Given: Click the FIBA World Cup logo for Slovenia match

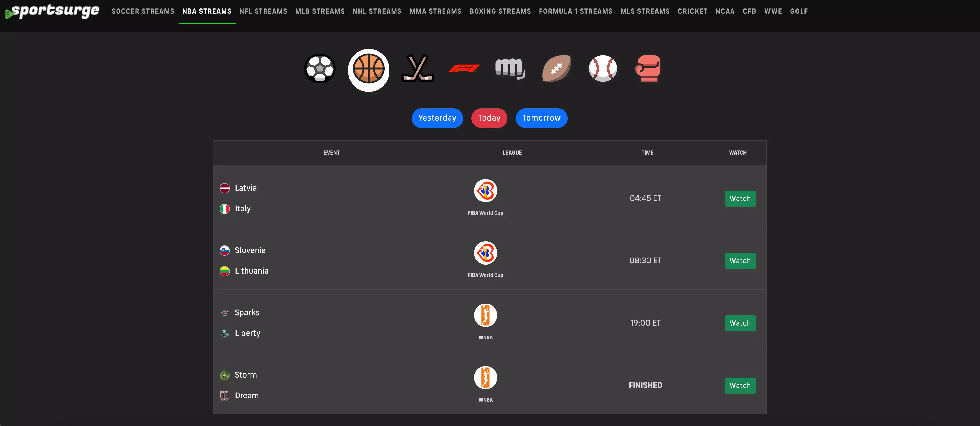Looking at the screenshot, I should (x=485, y=253).
